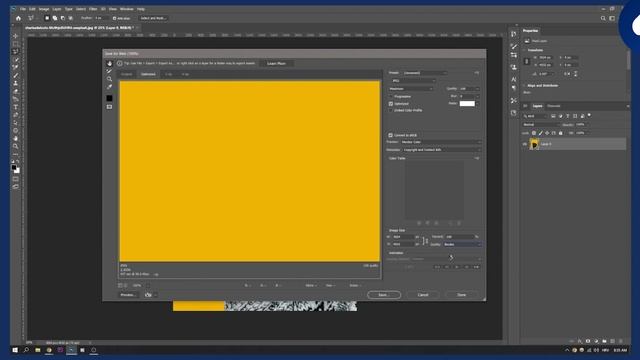
Task: Switch to the Channels tab
Action: pos(553,106)
